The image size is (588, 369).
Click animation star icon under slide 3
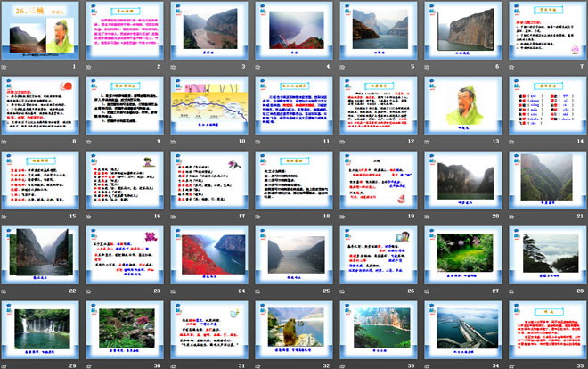click(x=174, y=67)
